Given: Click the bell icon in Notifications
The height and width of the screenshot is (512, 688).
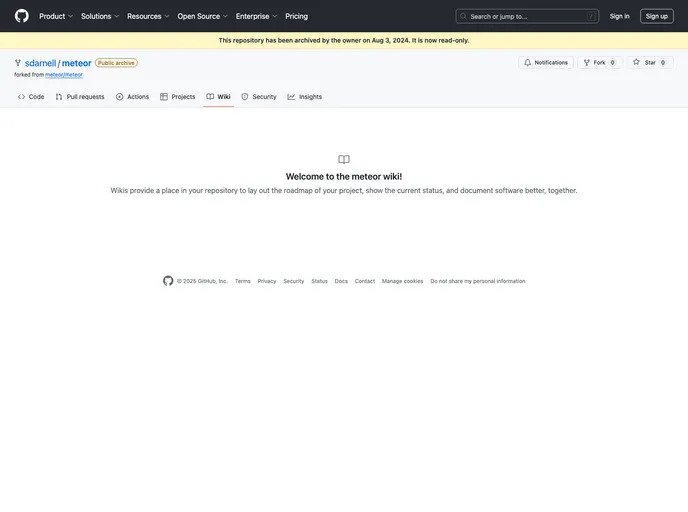Looking at the screenshot, I should pos(527,62).
